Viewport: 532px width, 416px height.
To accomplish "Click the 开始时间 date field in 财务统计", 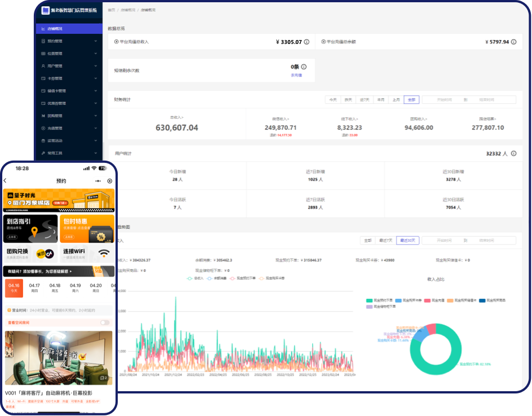I will [x=436, y=100].
